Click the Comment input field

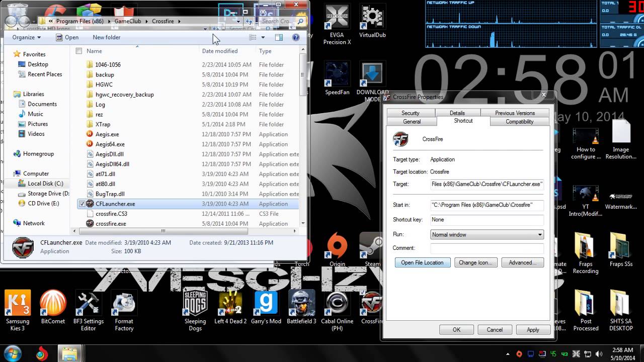pos(487,248)
